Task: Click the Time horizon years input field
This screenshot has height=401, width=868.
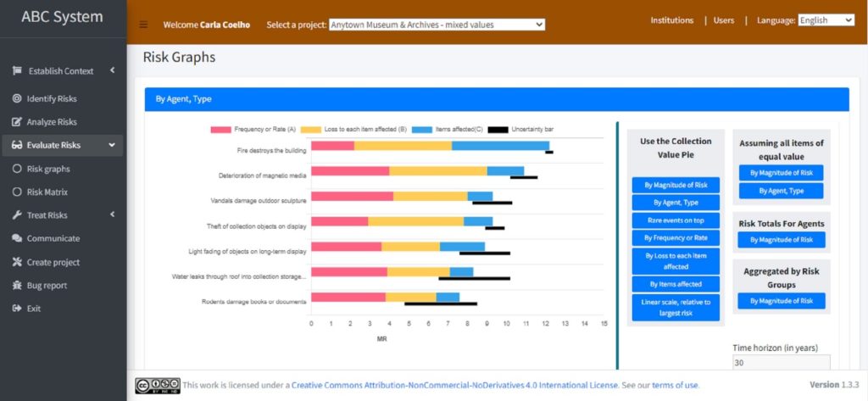Action: [x=781, y=363]
